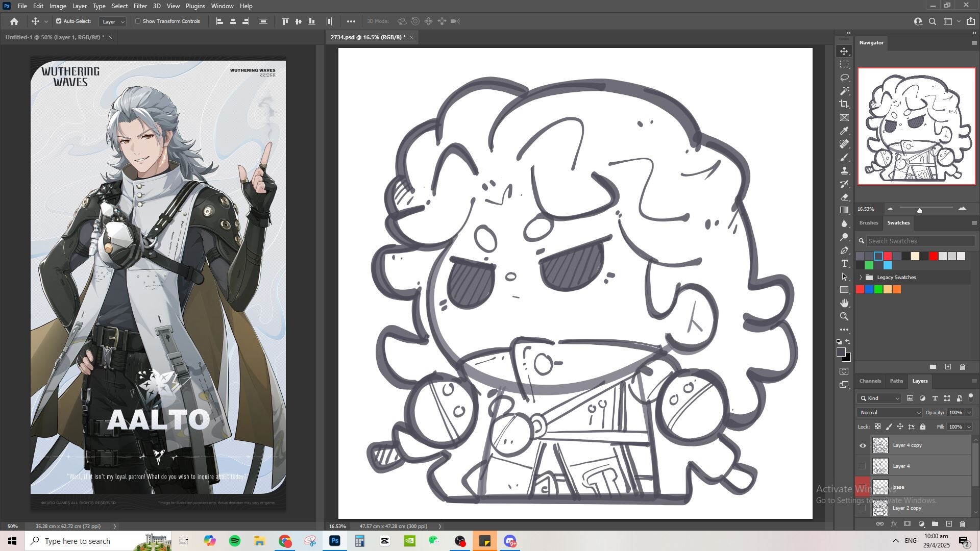Viewport: 980px width, 551px height.
Task: Toggle the Auto-Select checkbox
Action: (x=59, y=21)
